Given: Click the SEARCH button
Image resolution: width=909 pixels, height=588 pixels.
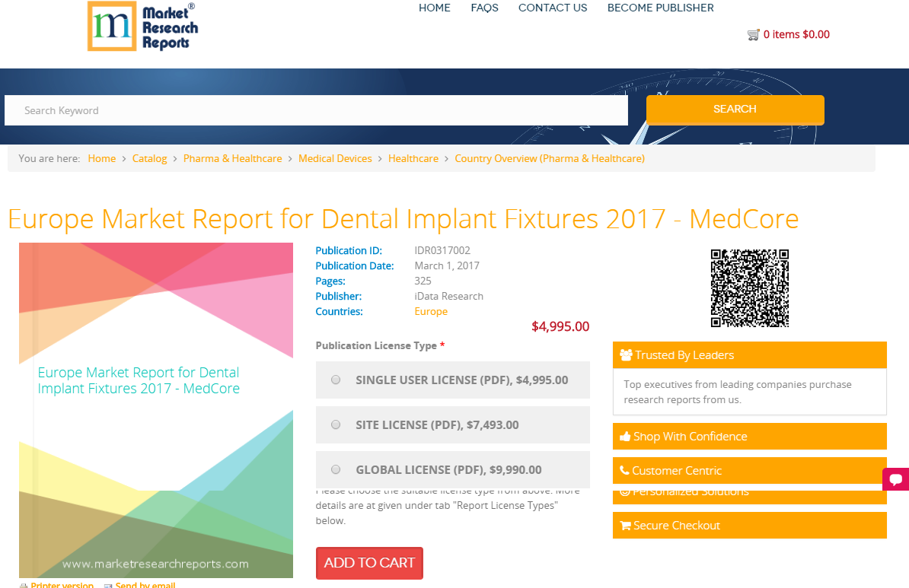Looking at the screenshot, I should [x=735, y=110].
